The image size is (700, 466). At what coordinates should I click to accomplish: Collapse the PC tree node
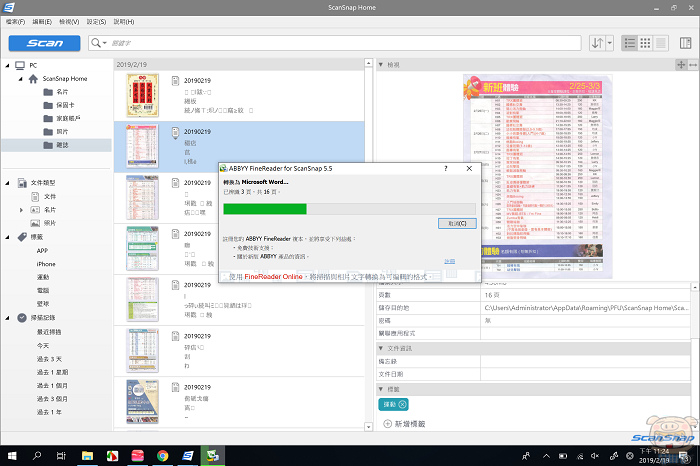(x=8, y=65)
